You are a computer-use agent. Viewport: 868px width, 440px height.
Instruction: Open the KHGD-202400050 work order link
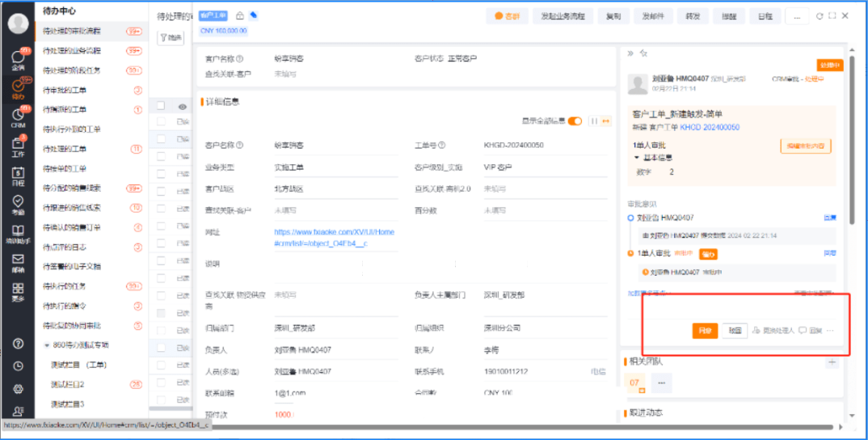tap(710, 128)
